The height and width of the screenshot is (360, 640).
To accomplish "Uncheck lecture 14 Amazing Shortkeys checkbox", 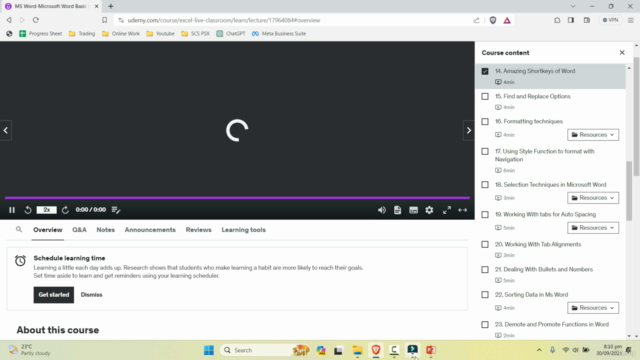I will (485, 71).
